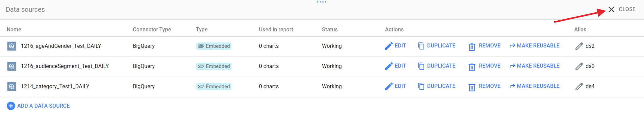Click the Embedded badge for 1216_ageAndGender_Test_DAILY
The width and height of the screenshot is (644, 135).
(x=214, y=46)
